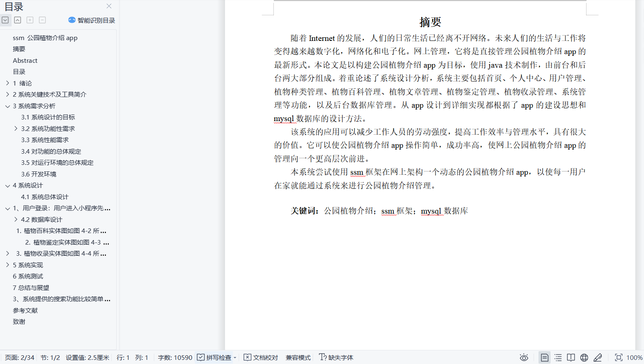
Task: Jump to 致谢 in outline
Action: tap(19, 321)
